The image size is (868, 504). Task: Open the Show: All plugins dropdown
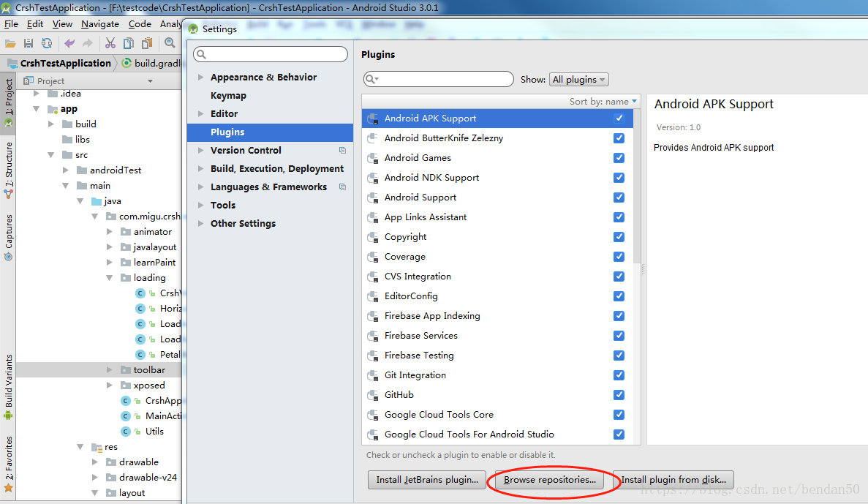tap(578, 79)
